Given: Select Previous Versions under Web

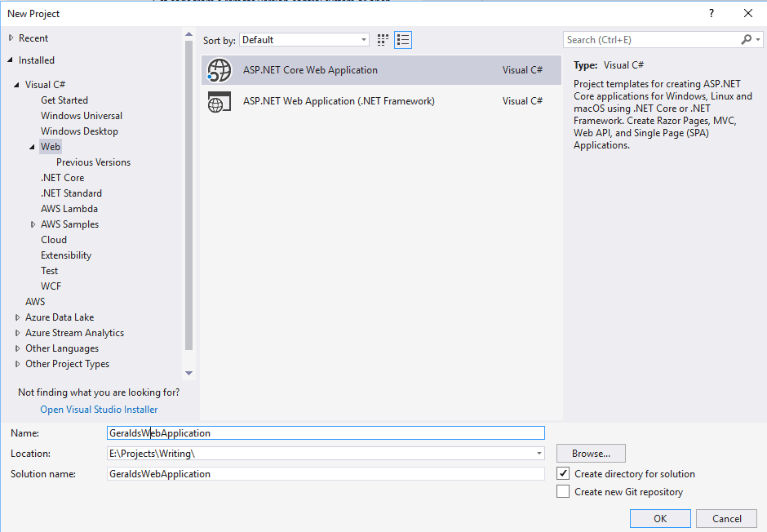Looking at the screenshot, I should click(94, 162).
